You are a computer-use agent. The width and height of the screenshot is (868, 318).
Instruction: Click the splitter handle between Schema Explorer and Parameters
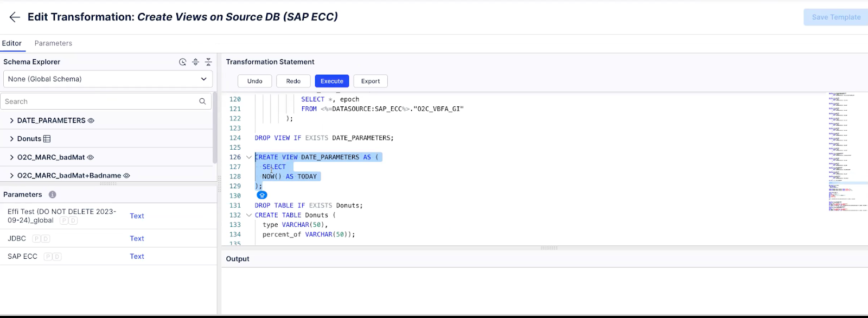(x=108, y=184)
